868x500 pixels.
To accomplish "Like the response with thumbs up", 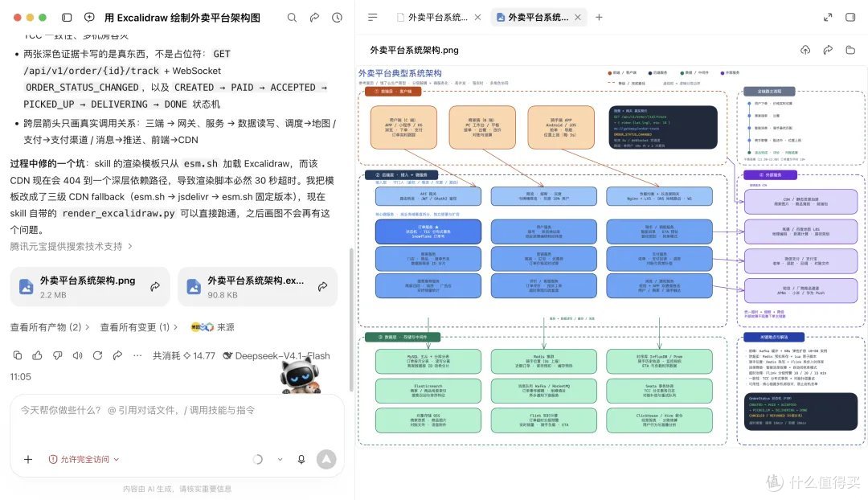I will pos(38,355).
